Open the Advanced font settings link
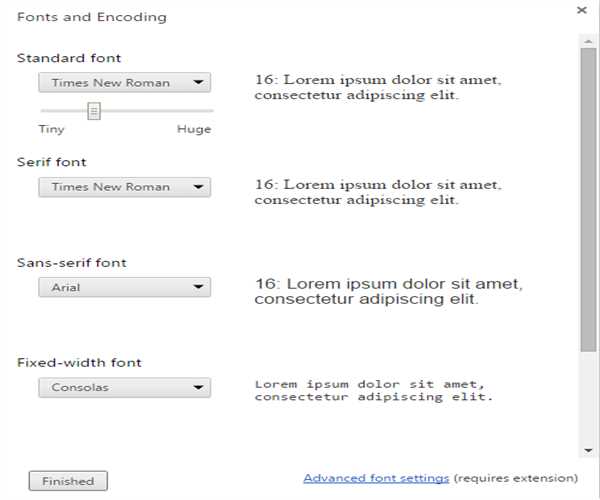Screen dimensions: 600x500 [376, 478]
